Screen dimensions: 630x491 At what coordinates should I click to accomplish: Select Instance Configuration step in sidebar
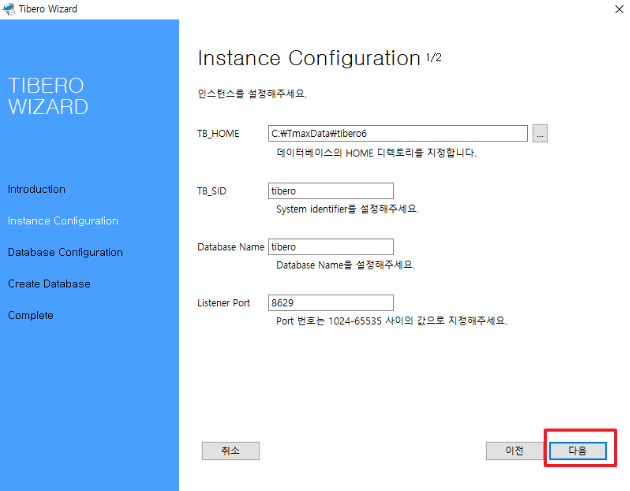point(63,221)
